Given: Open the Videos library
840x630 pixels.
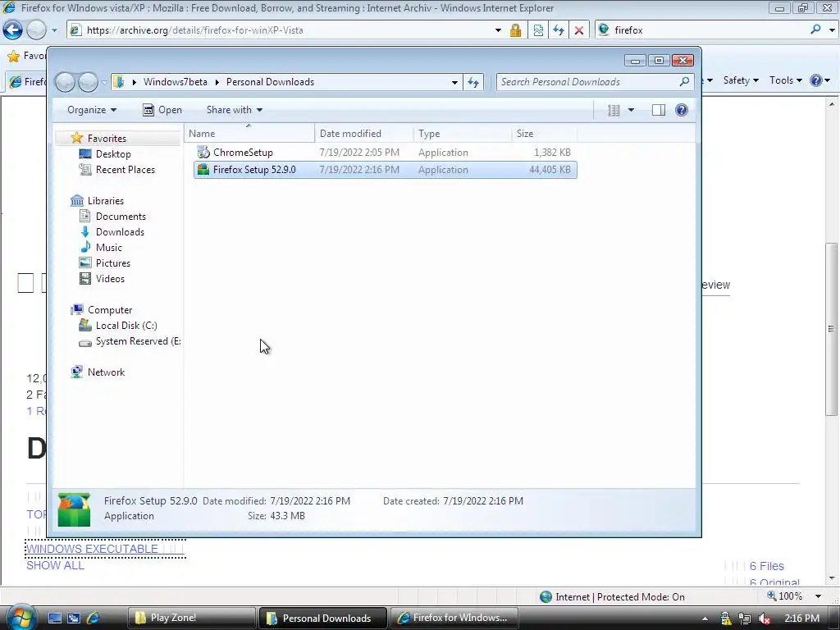Looking at the screenshot, I should pos(102,279).
